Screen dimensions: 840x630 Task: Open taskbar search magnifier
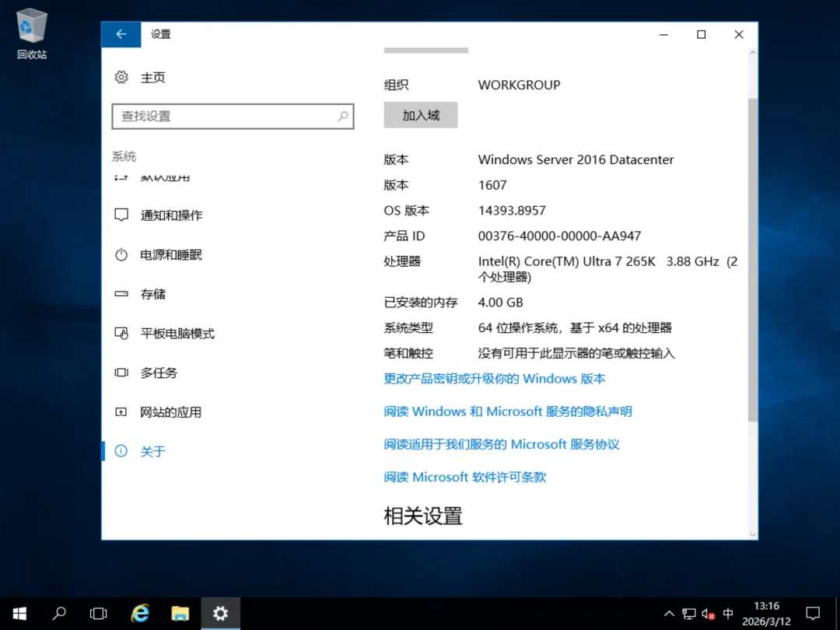coord(59,614)
